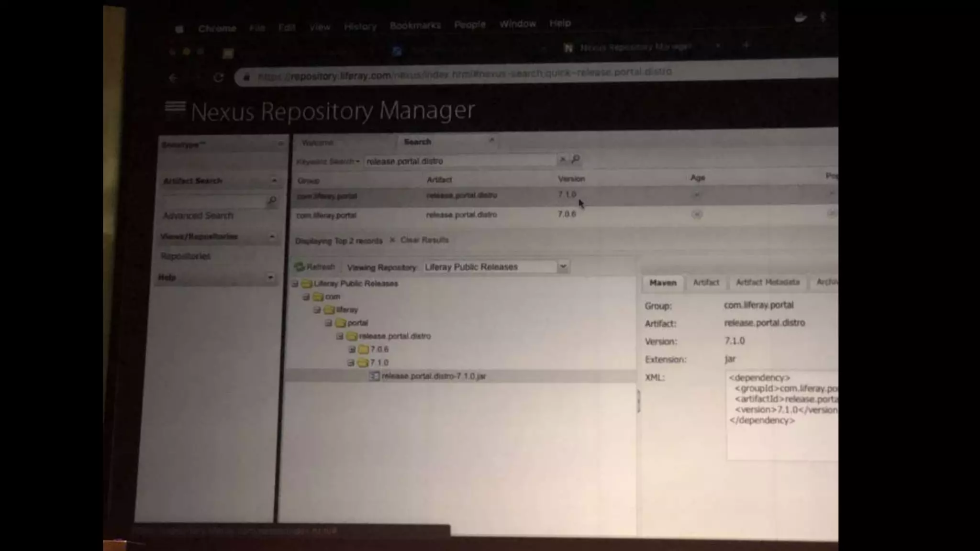This screenshot has height=551, width=980.
Task: Open the Bookmarks menu in Chrome
Action: tap(415, 25)
